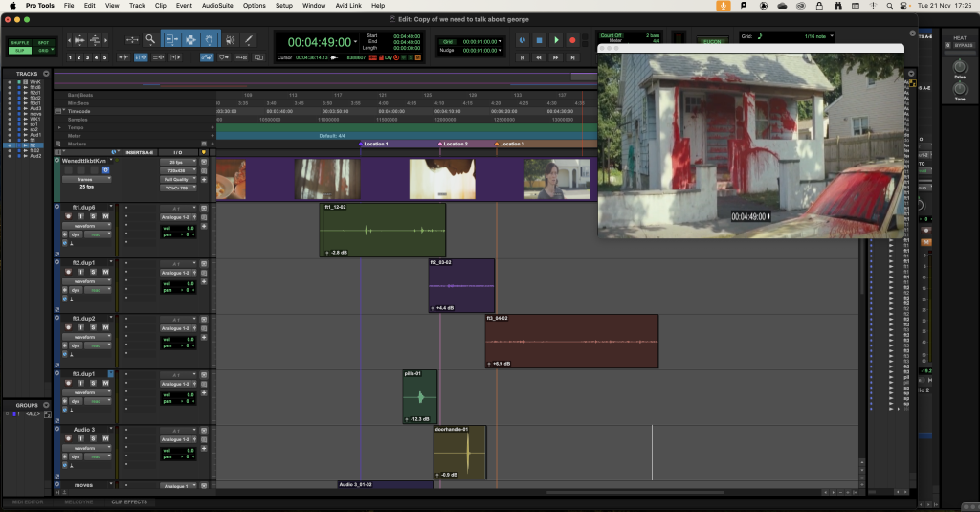Select the ft1_12-02 audio clip

(x=383, y=230)
